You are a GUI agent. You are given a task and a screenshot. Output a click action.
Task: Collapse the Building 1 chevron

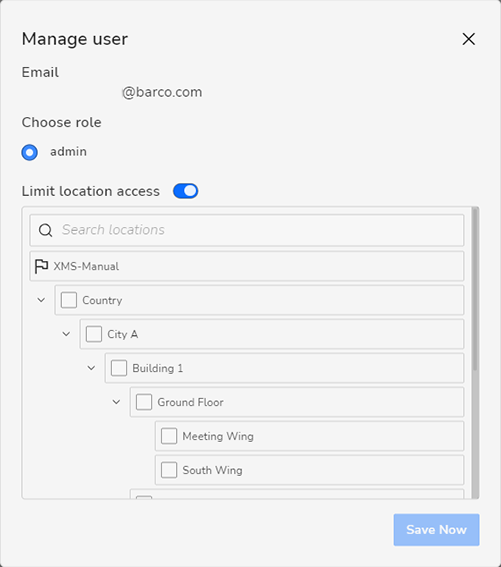91,368
